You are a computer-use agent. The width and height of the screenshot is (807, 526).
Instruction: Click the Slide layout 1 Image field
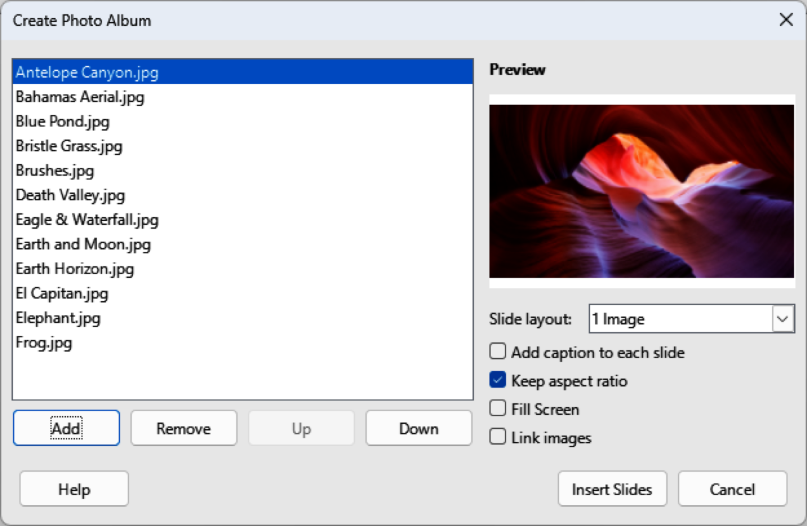pyautogui.click(x=678, y=319)
